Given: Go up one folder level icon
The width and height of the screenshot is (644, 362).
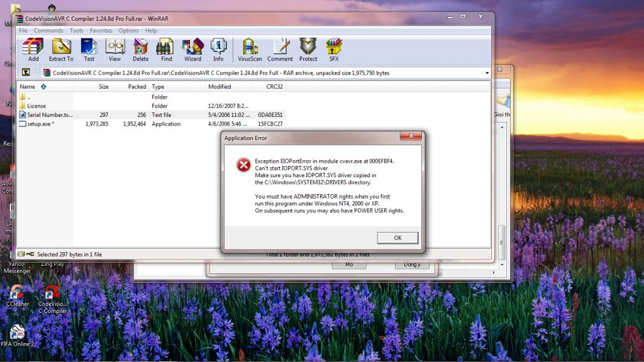Looking at the screenshot, I should [x=26, y=72].
